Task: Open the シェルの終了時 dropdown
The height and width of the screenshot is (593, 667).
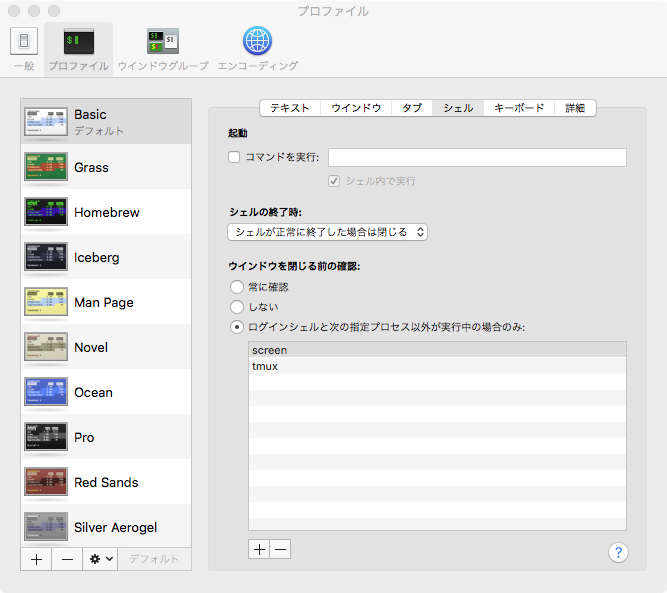Action: click(328, 232)
